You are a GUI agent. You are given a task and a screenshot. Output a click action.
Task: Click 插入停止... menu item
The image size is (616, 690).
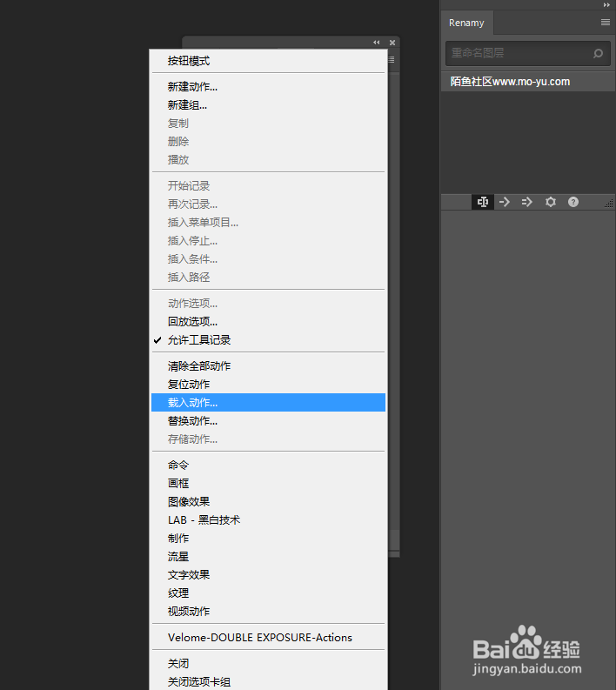(268, 241)
